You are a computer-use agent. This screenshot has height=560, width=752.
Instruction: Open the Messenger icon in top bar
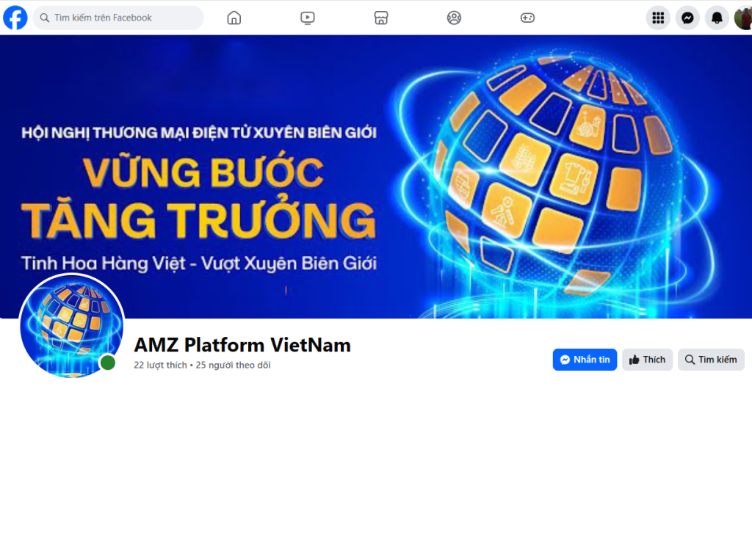(x=687, y=18)
